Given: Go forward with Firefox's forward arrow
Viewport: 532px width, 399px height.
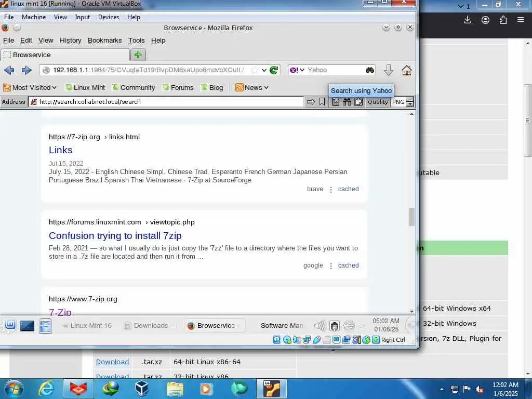Looking at the screenshot, I should click(x=26, y=70).
